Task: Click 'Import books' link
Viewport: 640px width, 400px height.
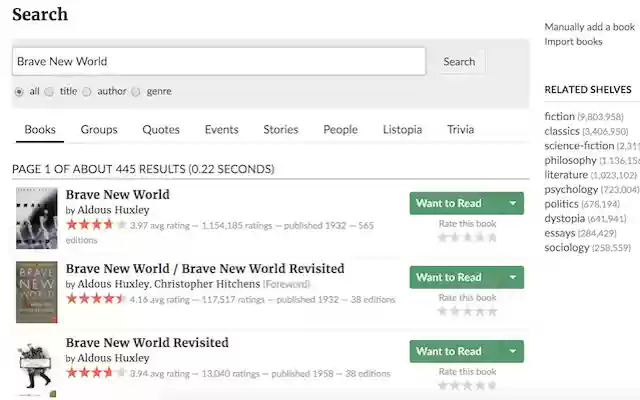Action: point(573,42)
